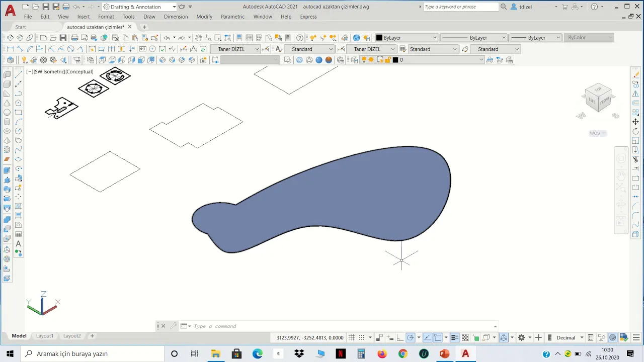The height and width of the screenshot is (362, 644).
Task: Expand the snap mode dropdown arrow
Action: [x=370, y=337]
